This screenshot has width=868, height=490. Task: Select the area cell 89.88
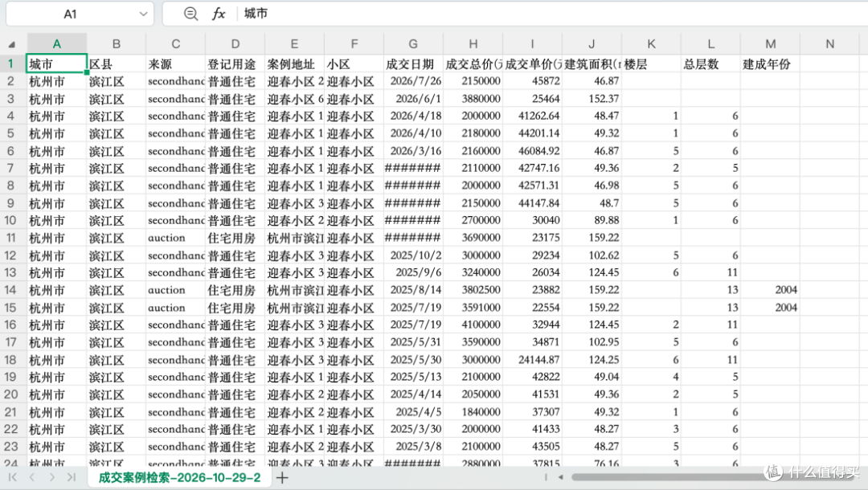[592, 220]
